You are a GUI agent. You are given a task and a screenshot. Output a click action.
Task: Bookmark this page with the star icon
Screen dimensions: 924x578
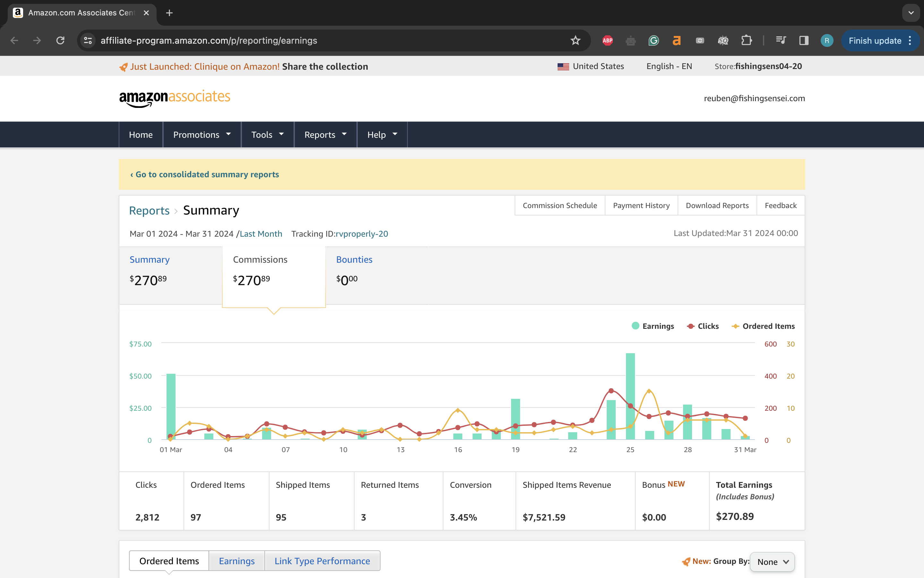pyautogui.click(x=575, y=40)
